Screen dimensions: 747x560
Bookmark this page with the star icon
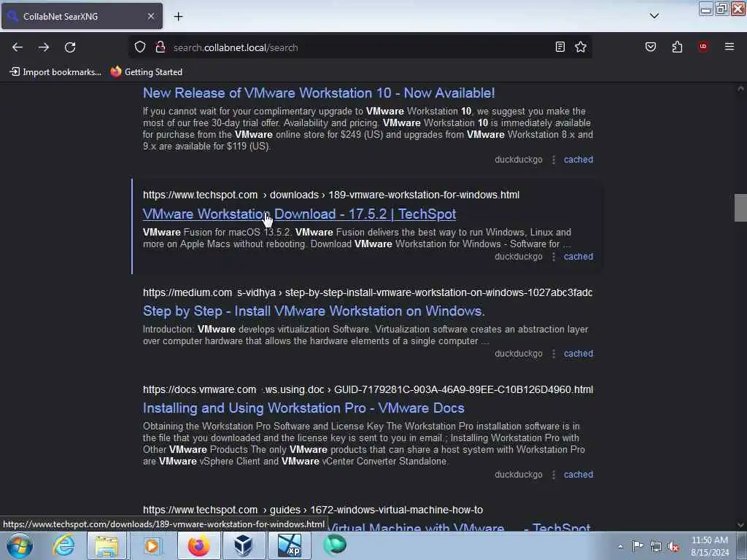580,47
